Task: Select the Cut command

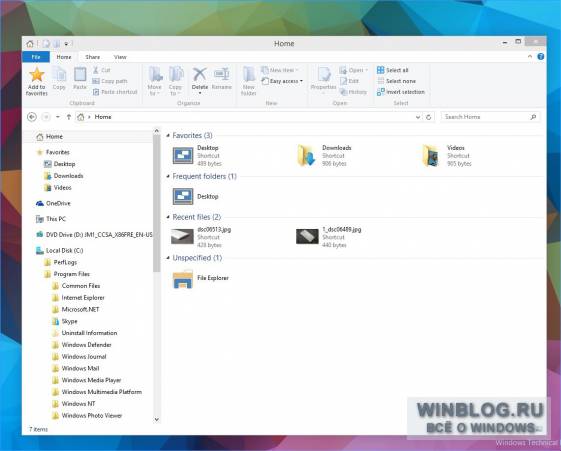Action: coord(102,70)
